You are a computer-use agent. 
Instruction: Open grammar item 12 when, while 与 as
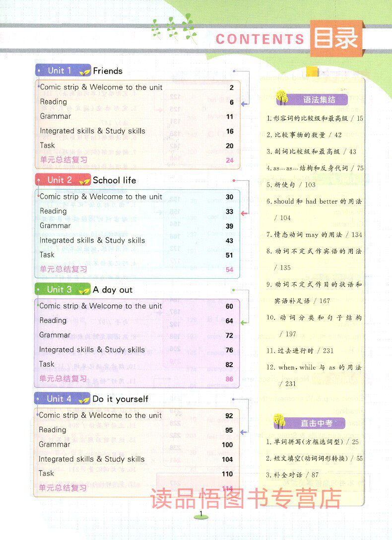point(314,376)
